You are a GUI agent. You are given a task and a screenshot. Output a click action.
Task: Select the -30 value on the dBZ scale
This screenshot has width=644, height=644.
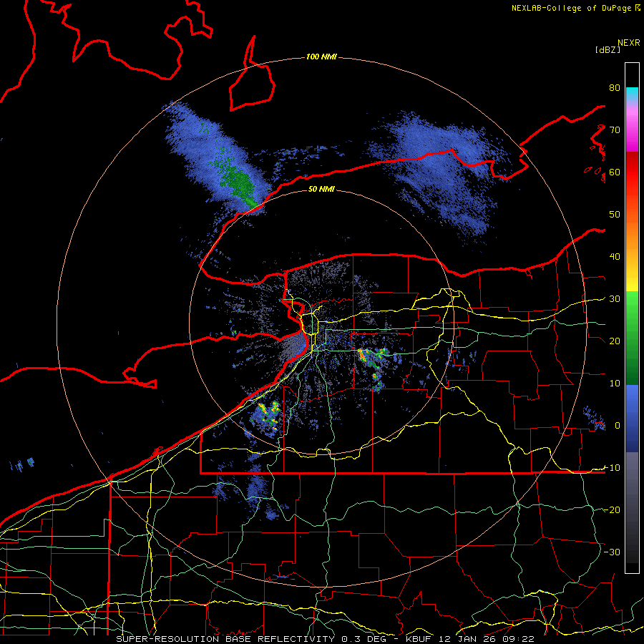[x=613, y=552]
